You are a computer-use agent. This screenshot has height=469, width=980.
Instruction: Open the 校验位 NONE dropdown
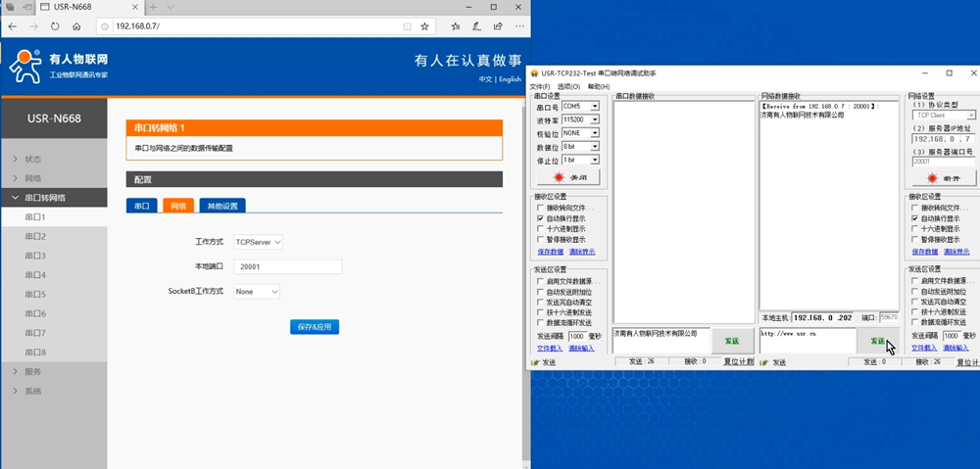click(x=595, y=133)
